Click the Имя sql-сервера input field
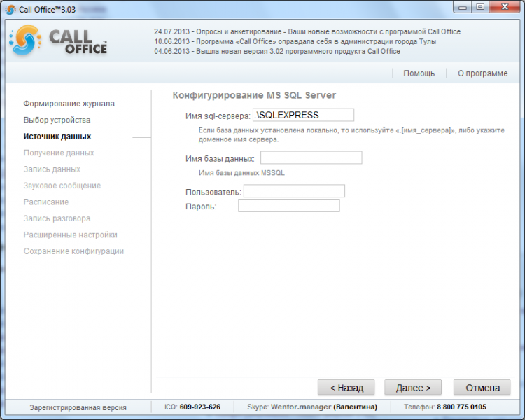 (x=303, y=115)
